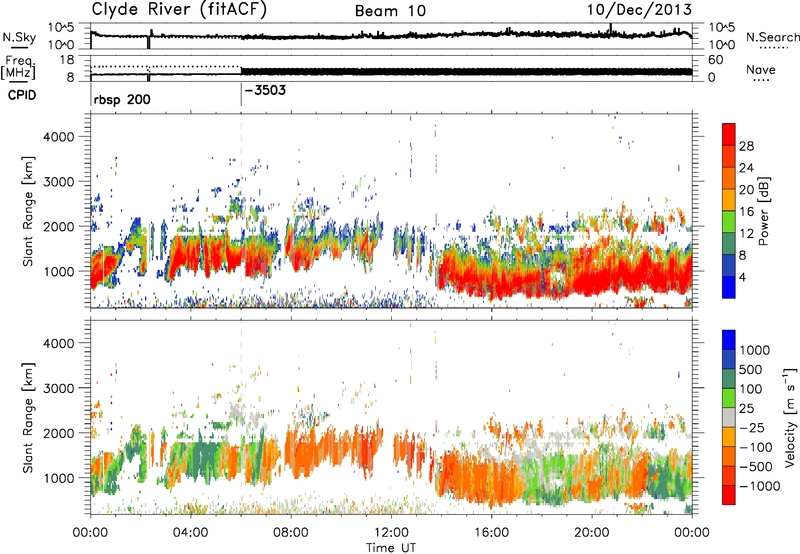
Task: Select the "Beam 10" header text
Action: point(390,11)
